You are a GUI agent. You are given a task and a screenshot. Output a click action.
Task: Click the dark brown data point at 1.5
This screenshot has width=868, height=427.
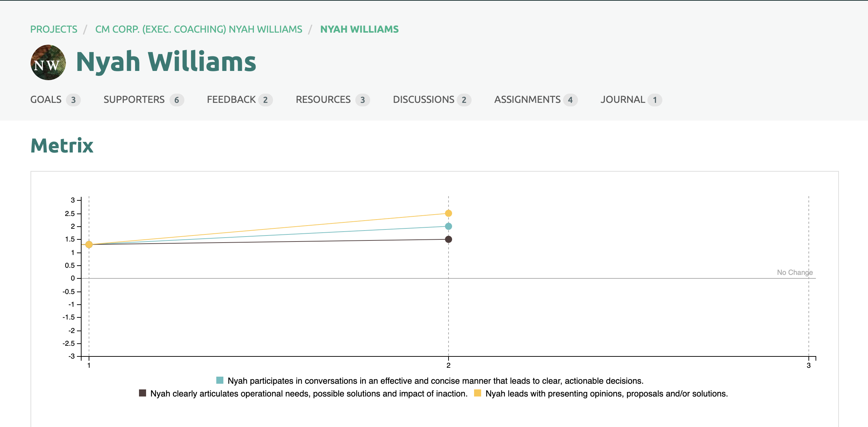pyautogui.click(x=449, y=239)
